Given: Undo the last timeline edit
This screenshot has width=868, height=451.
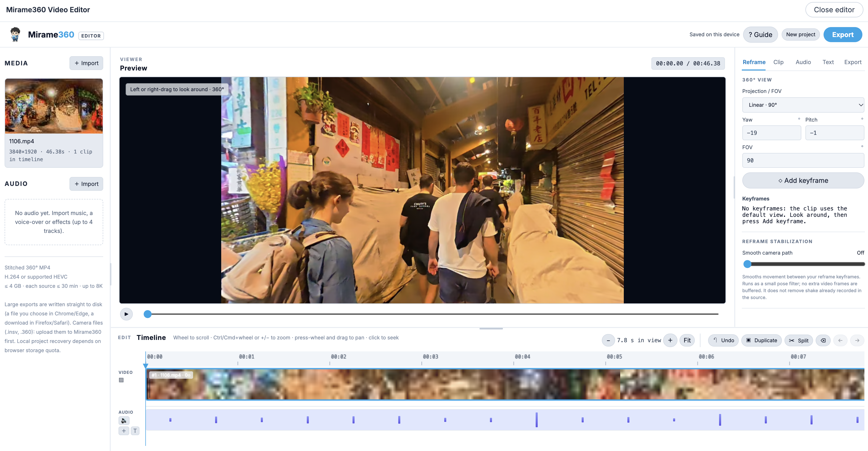Looking at the screenshot, I should click(x=723, y=340).
